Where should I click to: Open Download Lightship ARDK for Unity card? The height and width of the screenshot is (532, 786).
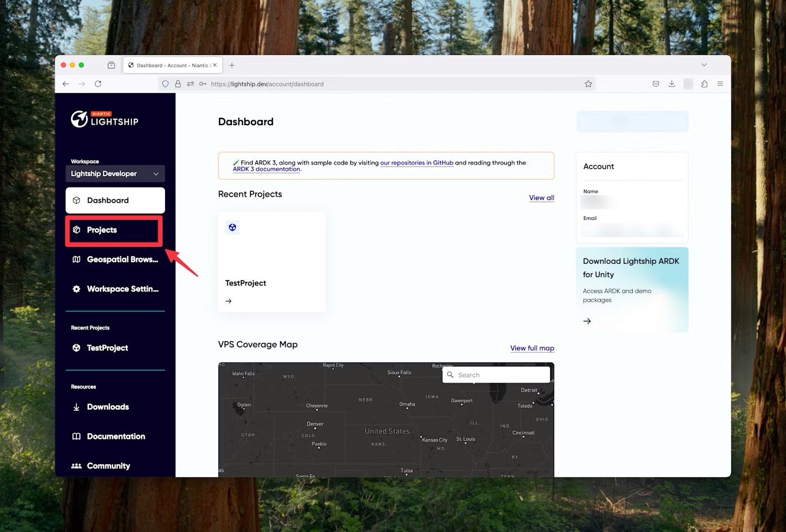(632, 290)
